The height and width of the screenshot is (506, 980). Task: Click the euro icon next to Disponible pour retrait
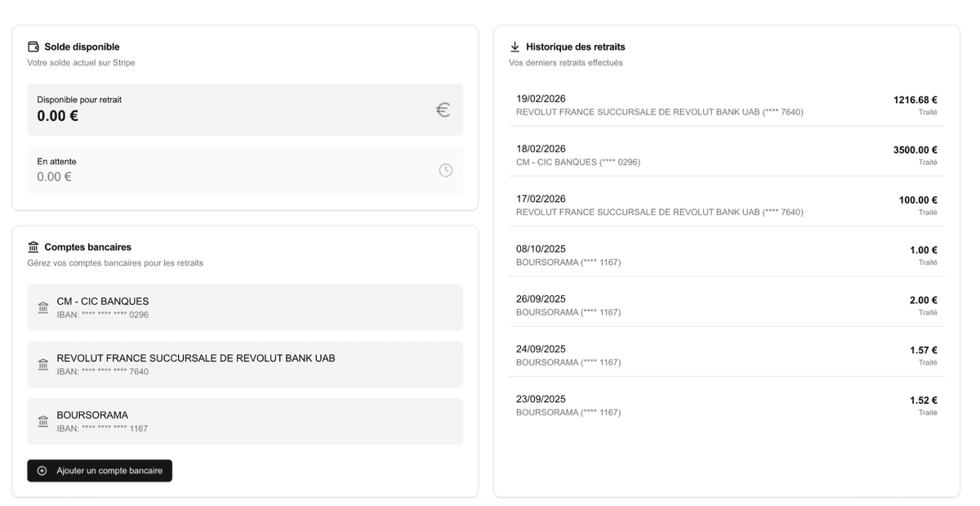[x=443, y=109]
